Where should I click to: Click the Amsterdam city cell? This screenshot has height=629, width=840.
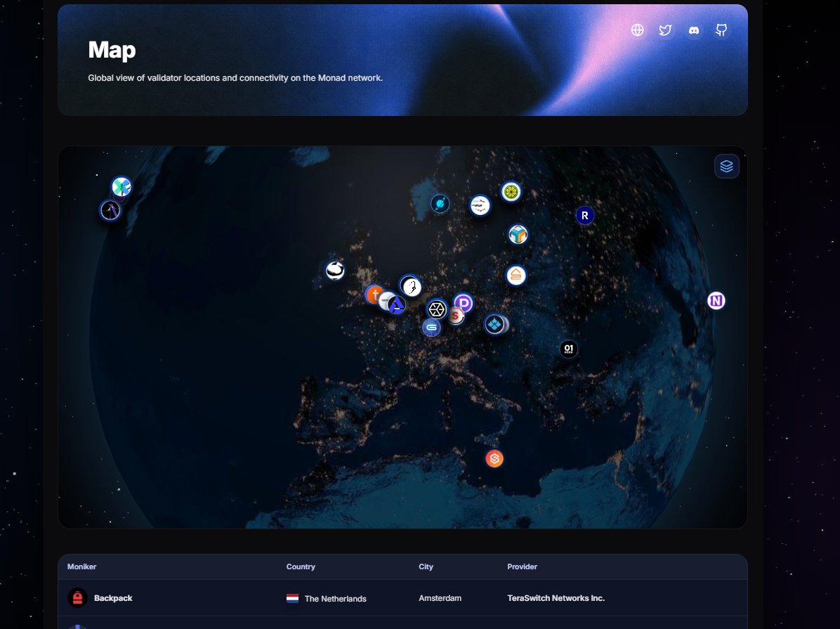(440, 598)
